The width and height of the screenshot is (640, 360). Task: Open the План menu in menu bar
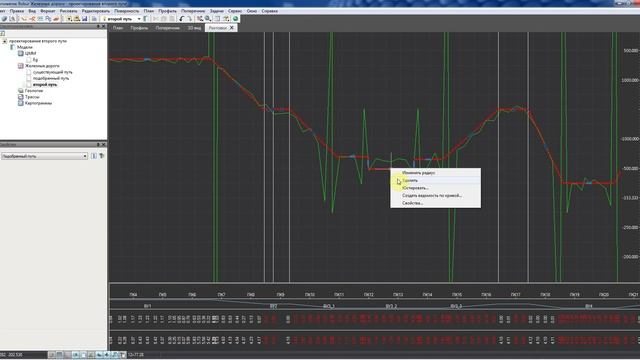[149, 11]
